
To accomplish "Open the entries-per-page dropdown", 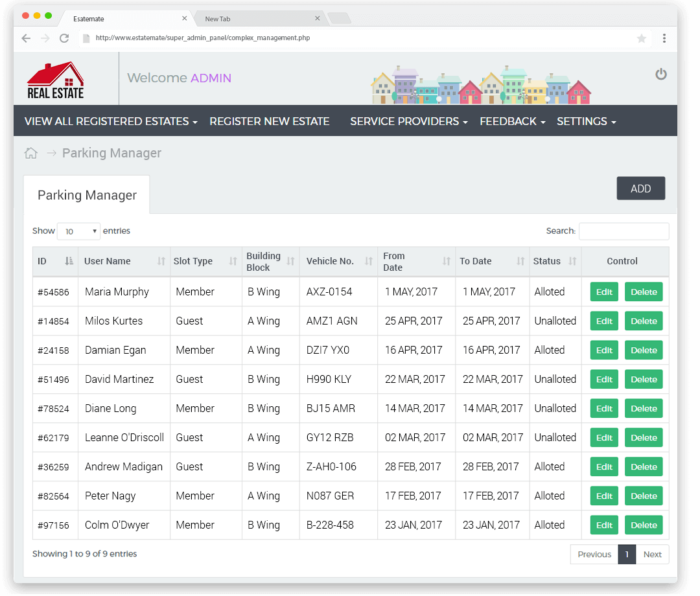I will (x=78, y=231).
